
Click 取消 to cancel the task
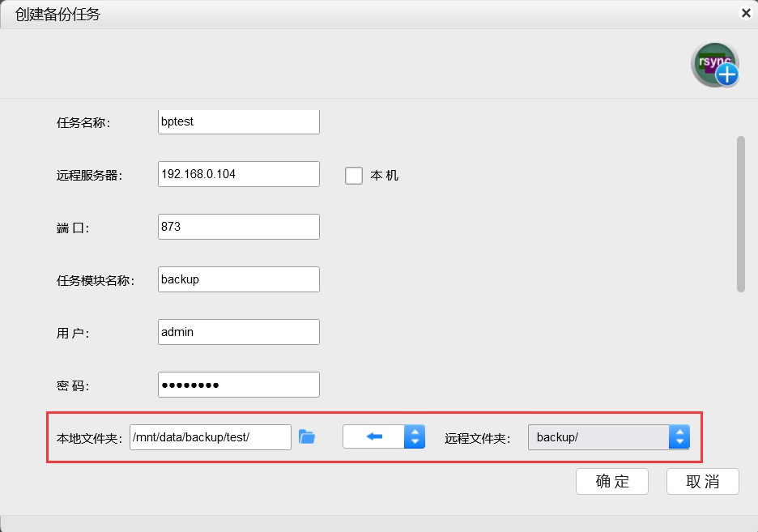(701, 481)
